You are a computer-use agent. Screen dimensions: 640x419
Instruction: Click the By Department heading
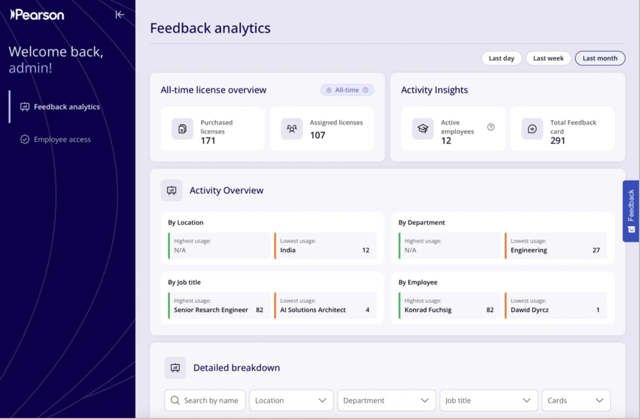(x=422, y=223)
